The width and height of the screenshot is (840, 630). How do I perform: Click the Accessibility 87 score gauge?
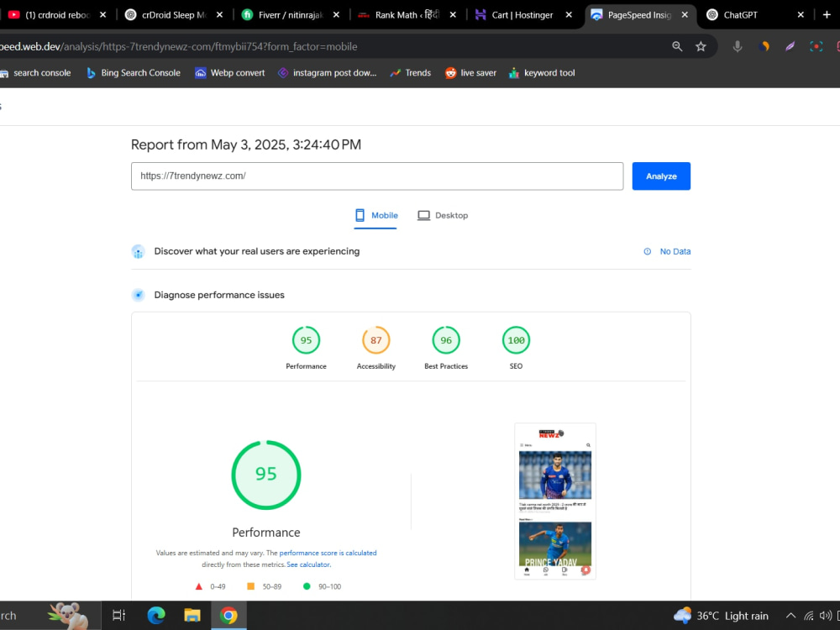coord(376,340)
